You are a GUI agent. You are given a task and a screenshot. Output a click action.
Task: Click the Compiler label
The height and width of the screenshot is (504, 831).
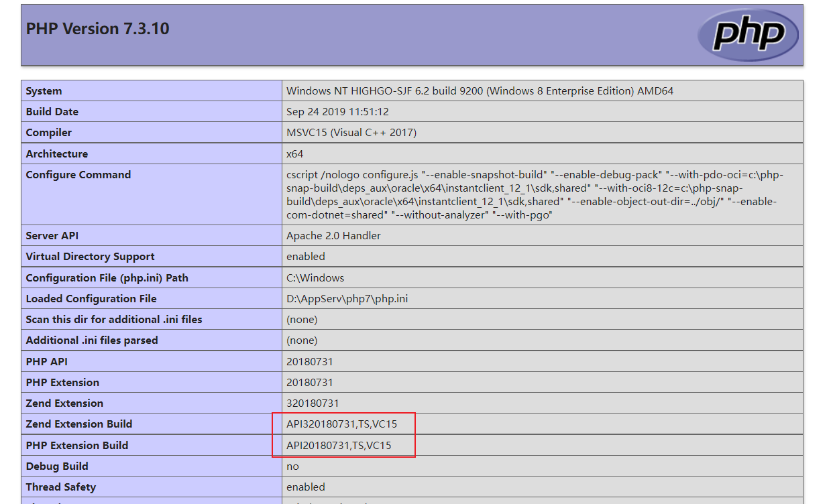point(49,133)
